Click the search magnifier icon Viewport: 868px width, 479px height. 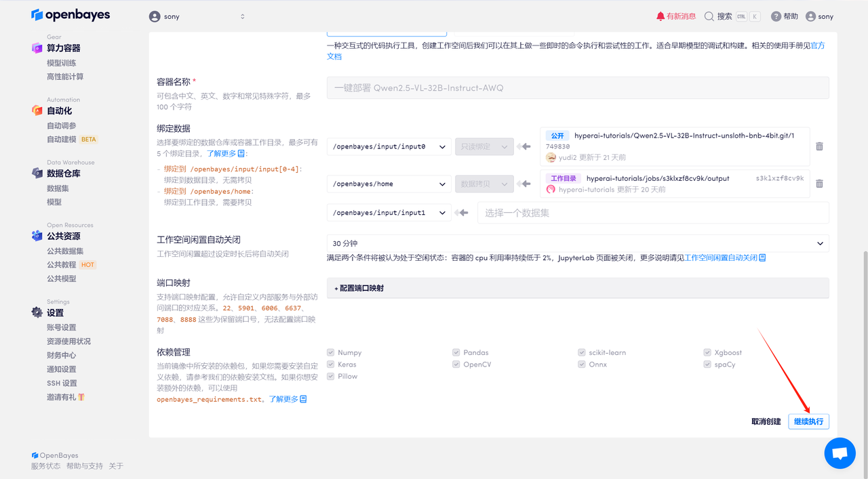(x=709, y=16)
